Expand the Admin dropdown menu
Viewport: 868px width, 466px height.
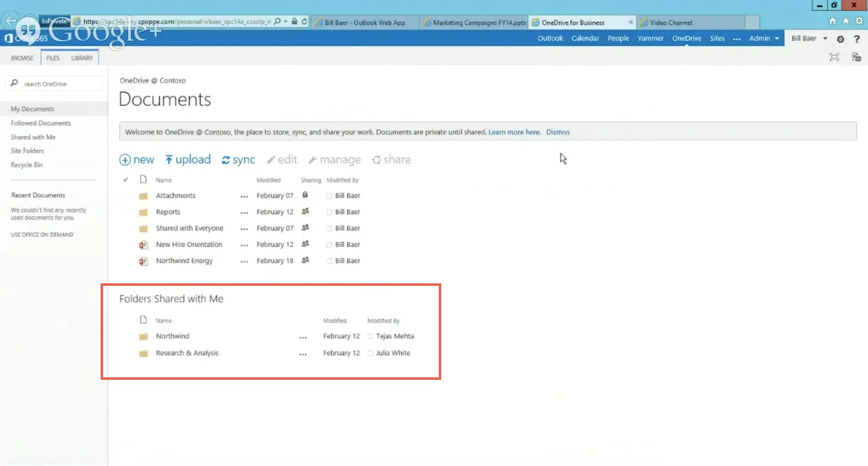point(764,38)
